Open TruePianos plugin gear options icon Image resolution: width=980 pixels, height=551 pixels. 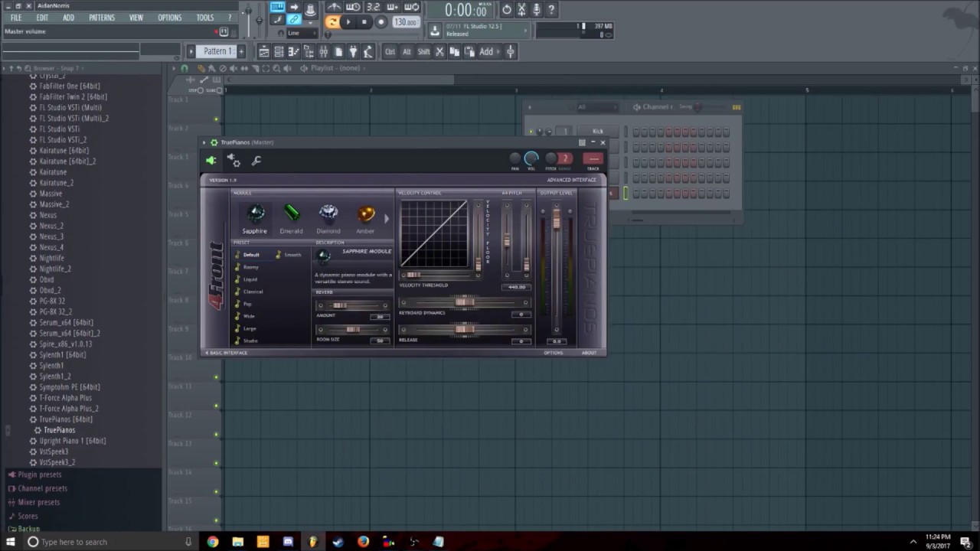pyautogui.click(x=234, y=160)
